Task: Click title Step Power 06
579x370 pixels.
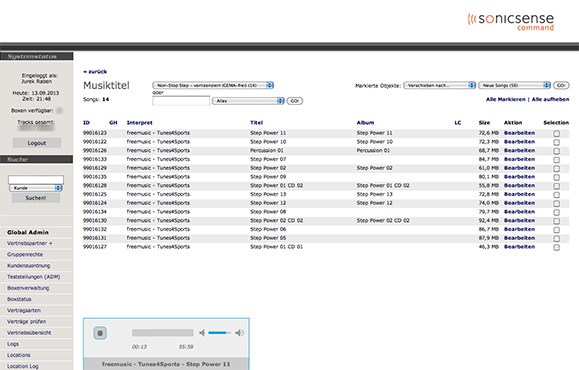Action: click(x=268, y=229)
